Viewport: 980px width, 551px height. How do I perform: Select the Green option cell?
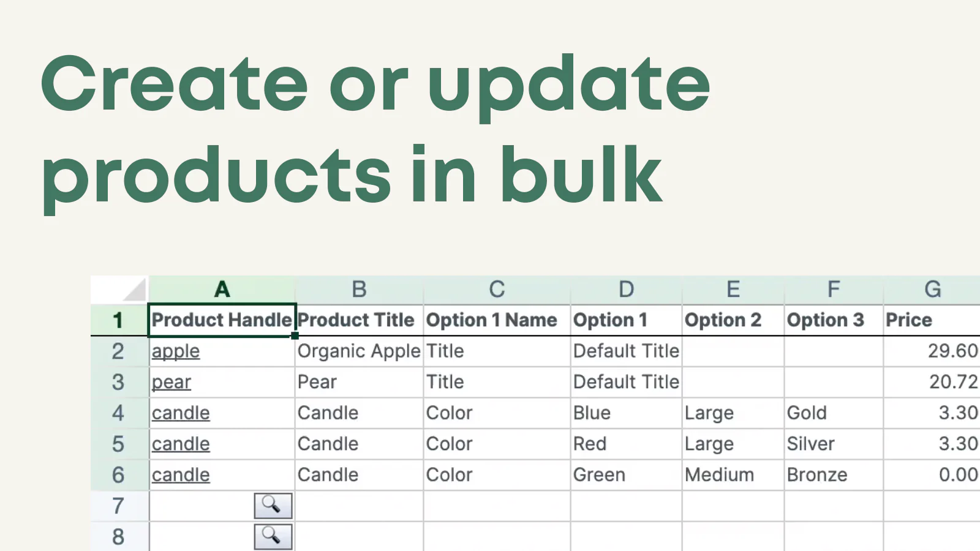click(626, 475)
